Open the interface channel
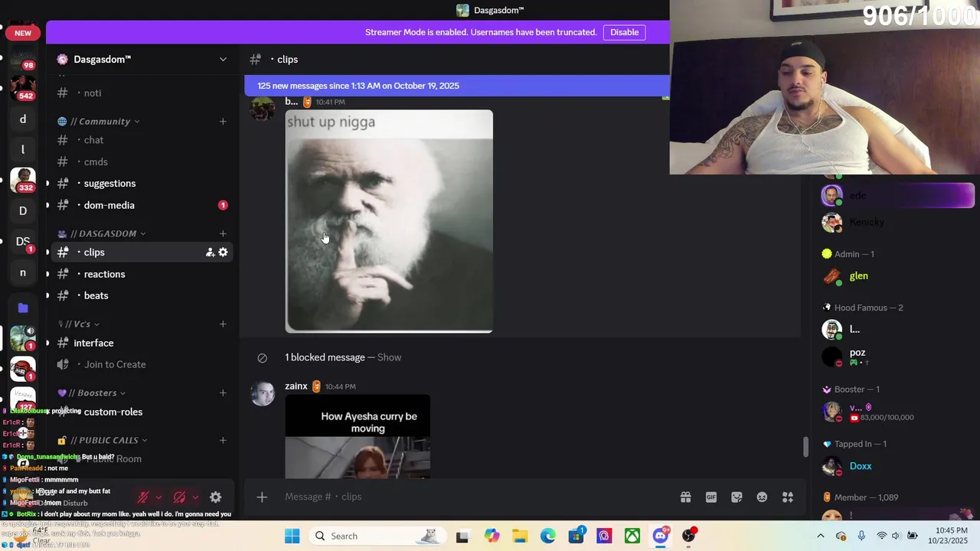 point(142,343)
